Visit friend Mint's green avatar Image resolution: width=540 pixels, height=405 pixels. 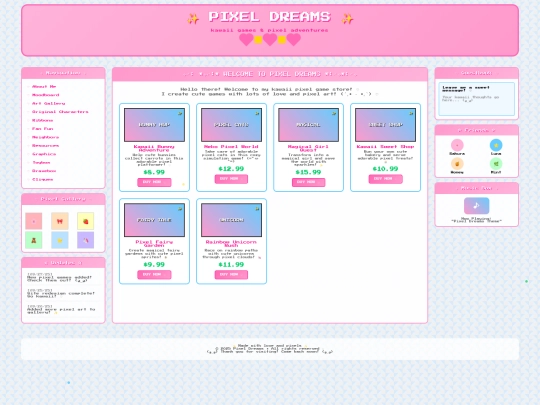click(x=496, y=164)
